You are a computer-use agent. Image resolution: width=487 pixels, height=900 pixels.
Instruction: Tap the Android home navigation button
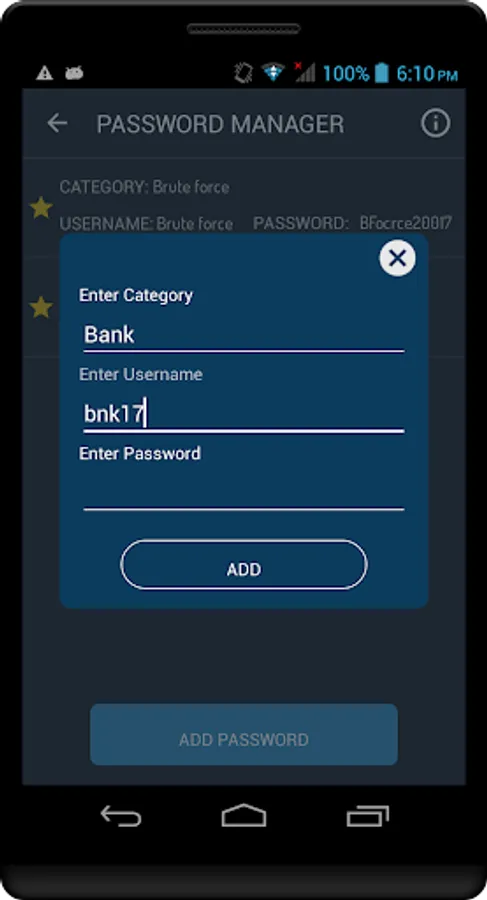pyautogui.click(x=244, y=815)
